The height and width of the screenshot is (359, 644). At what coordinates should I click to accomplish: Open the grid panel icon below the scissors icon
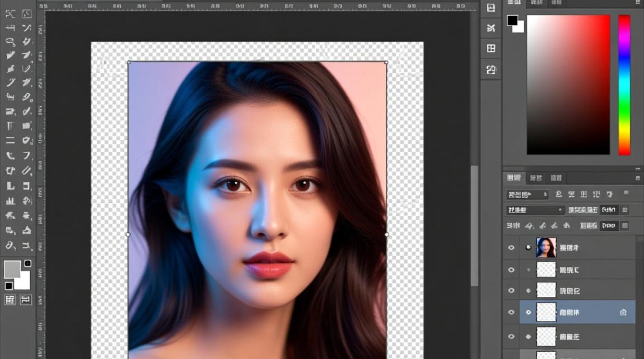tap(490, 48)
